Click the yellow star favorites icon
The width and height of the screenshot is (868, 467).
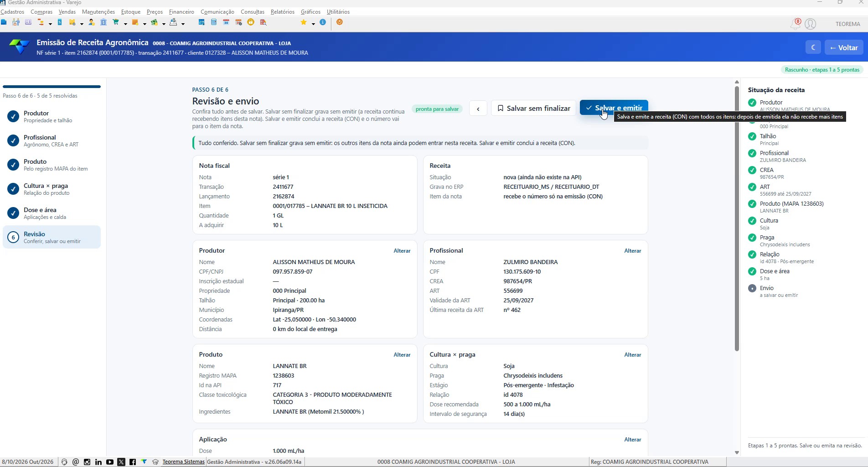[304, 22]
